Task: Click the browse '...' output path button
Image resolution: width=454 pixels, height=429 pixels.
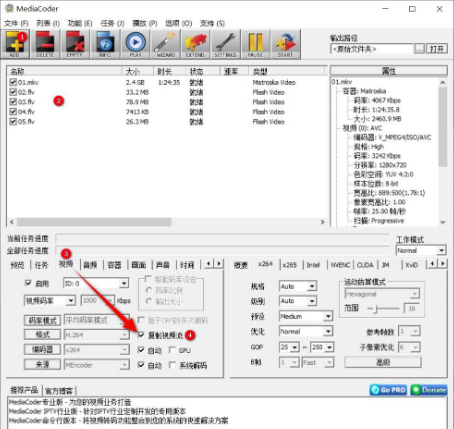Action: point(420,49)
